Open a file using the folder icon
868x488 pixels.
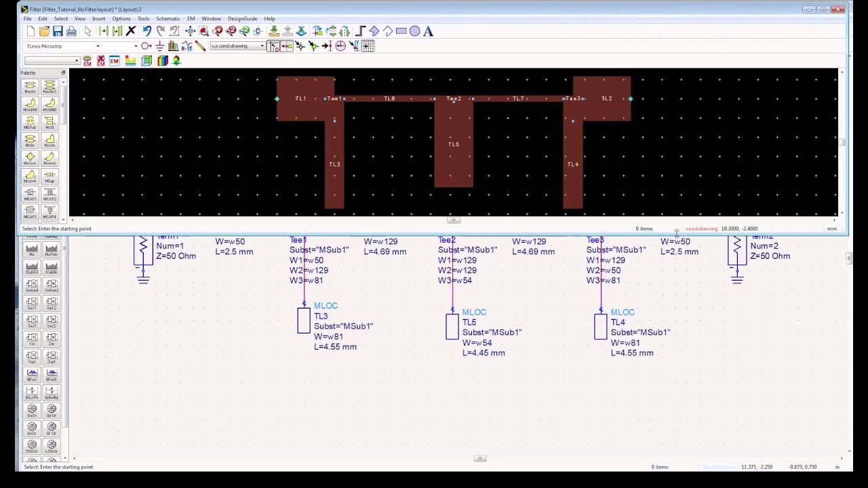tap(44, 31)
